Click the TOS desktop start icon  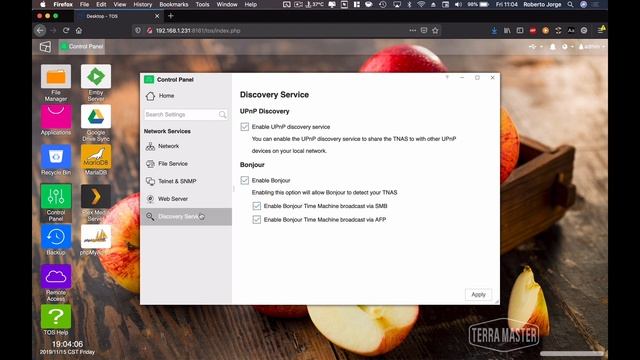[45, 47]
